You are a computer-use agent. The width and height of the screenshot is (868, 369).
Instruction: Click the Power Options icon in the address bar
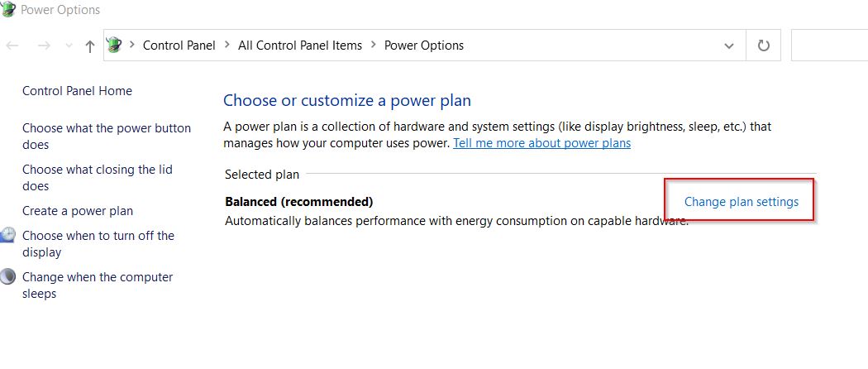point(114,45)
